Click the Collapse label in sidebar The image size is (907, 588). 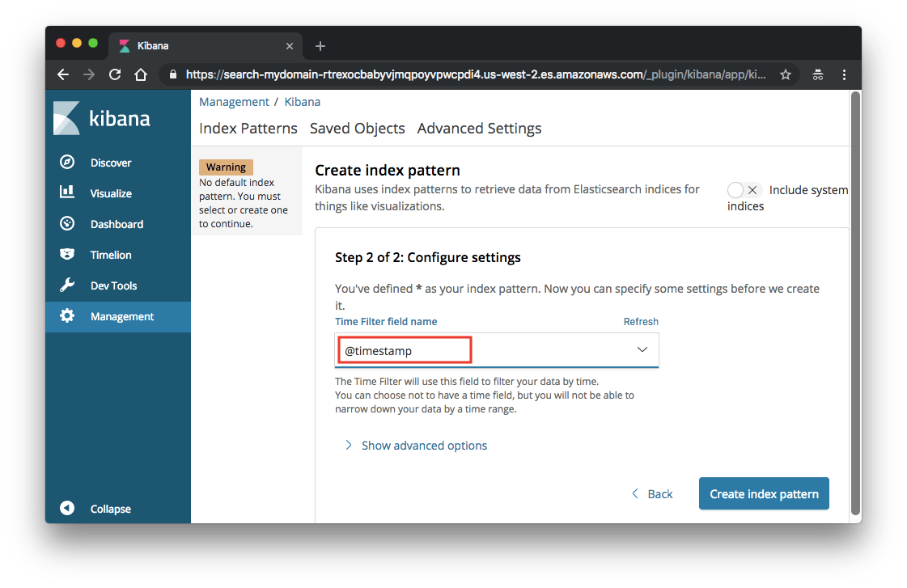point(111,509)
